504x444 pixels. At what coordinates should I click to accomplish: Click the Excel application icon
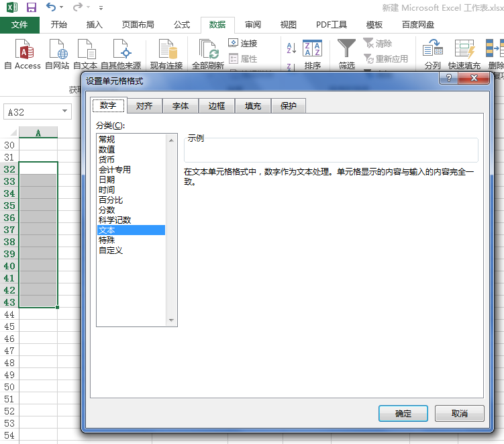[12, 7]
